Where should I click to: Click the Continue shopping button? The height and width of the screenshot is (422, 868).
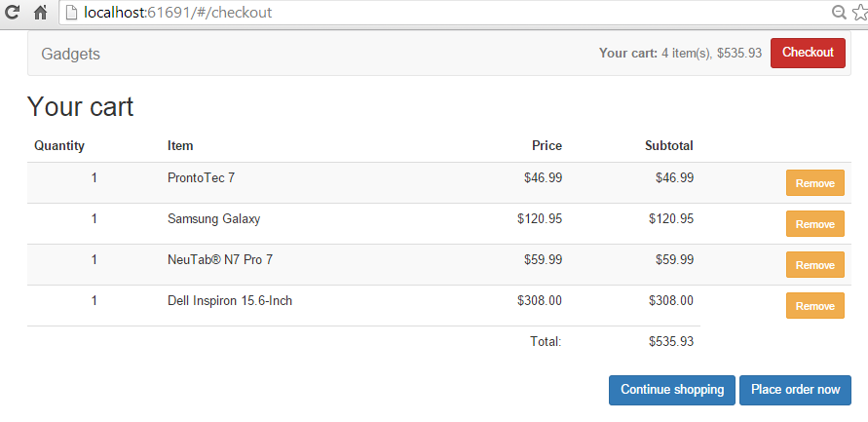tap(671, 390)
